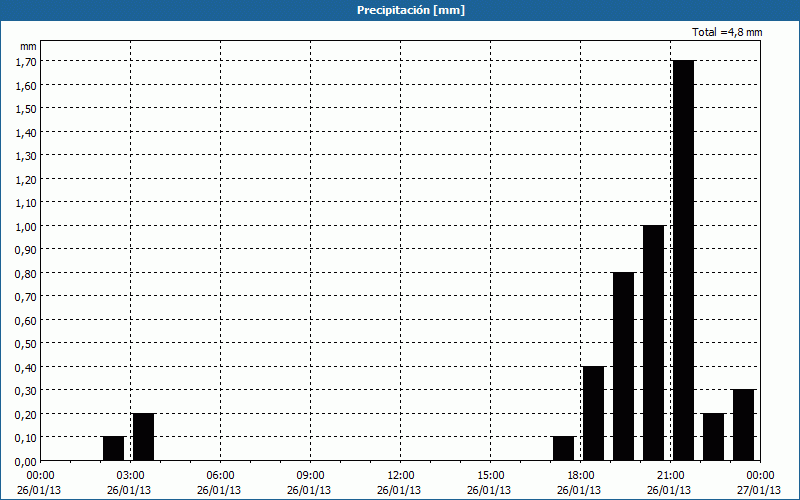Click the '18:00' x-axis time label
This screenshot has height=500, width=800.
click(580, 476)
